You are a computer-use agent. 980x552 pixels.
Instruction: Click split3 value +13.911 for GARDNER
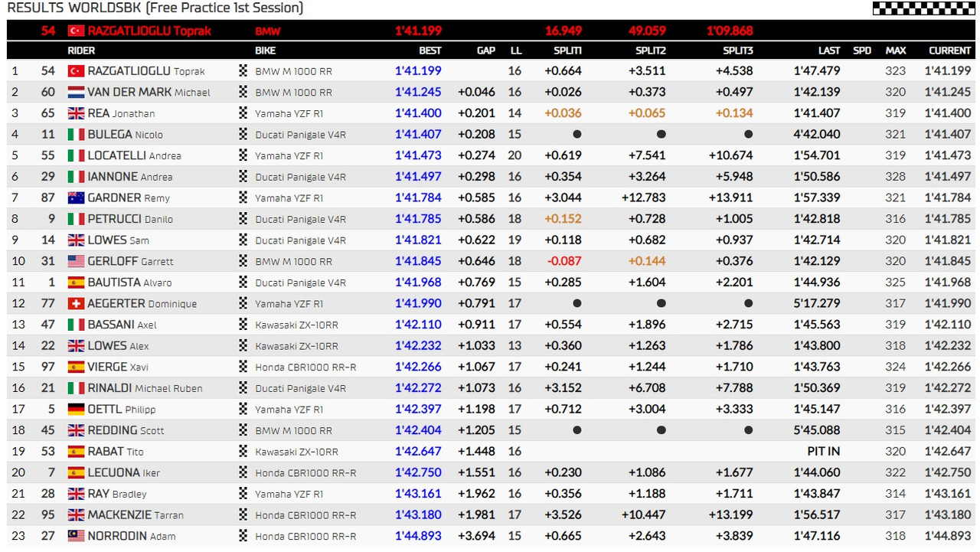pos(730,198)
